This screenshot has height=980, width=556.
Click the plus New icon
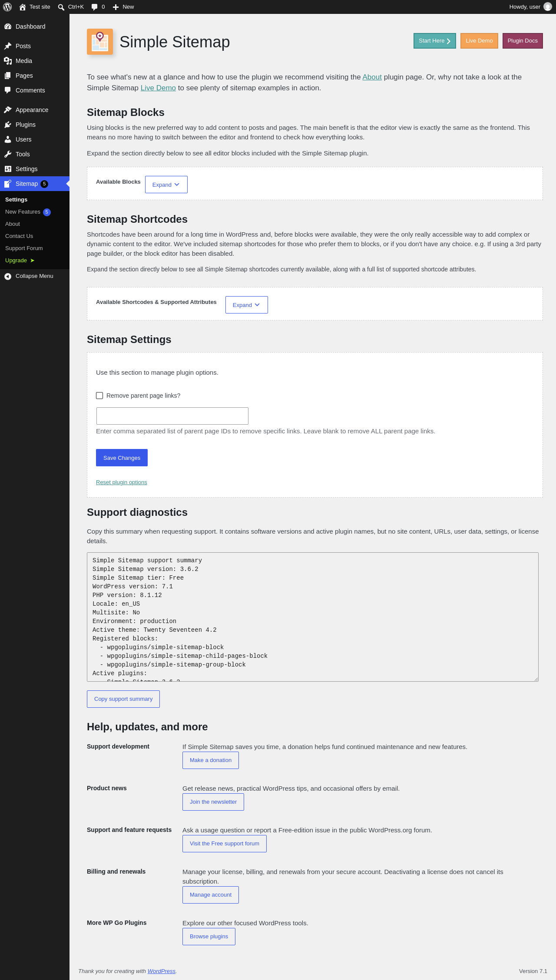coord(116,7)
